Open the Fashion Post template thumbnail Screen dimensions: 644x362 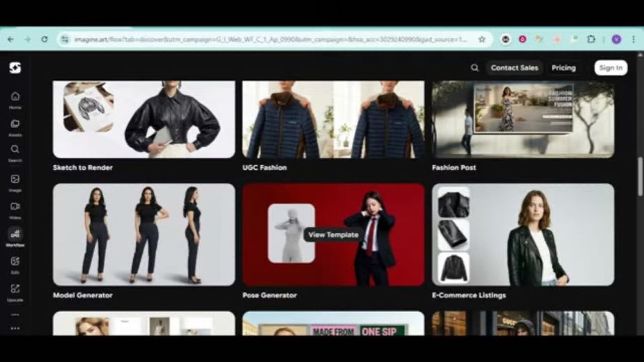(x=523, y=119)
